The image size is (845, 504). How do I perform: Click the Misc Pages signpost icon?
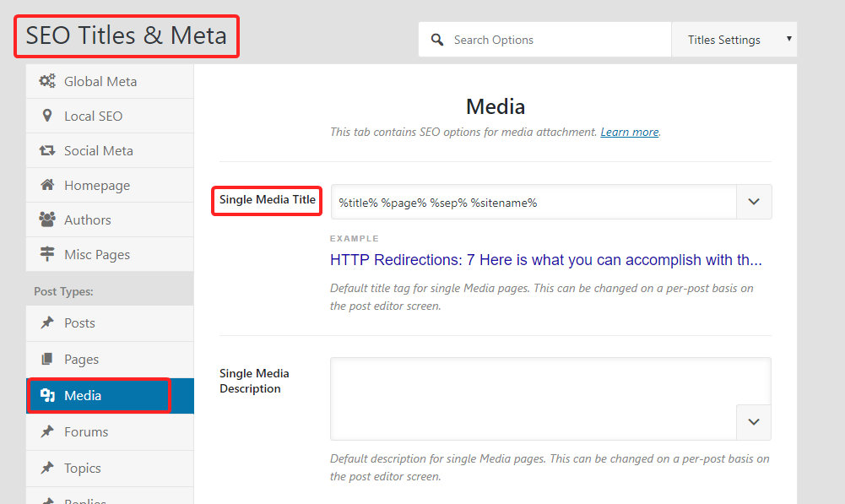(47, 255)
